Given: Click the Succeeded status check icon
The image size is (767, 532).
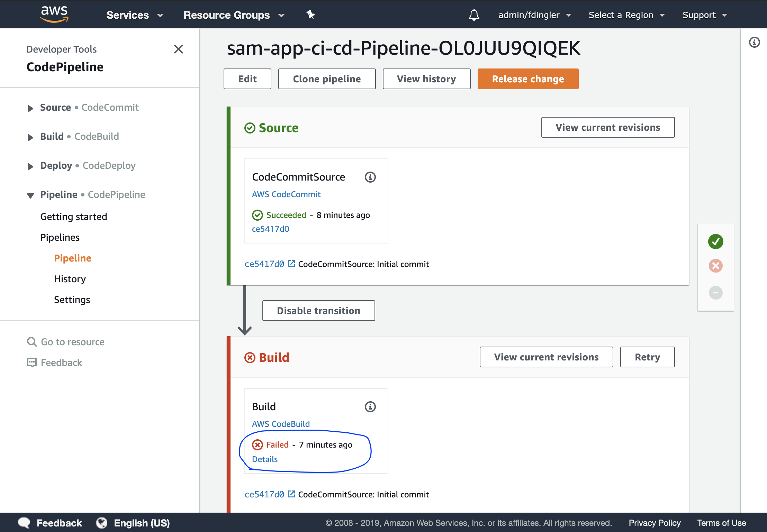Looking at the screenshot, I should coord(258,215).
